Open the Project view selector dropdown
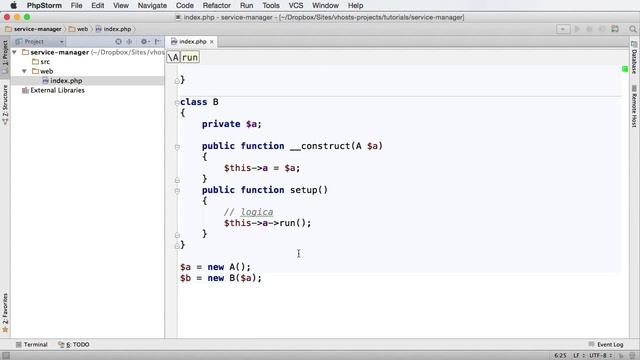Image resolution: width=640 pixels, height=360 pixels. pyautogui.click(x=40, y=42)
